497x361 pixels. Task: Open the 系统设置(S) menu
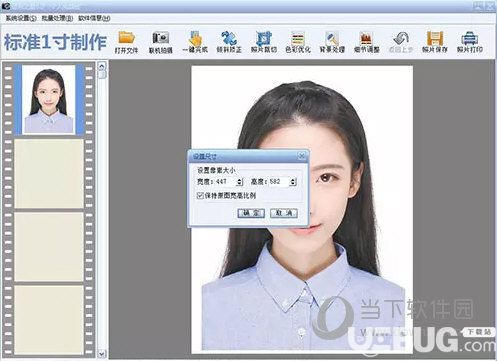tap(21, 18)
